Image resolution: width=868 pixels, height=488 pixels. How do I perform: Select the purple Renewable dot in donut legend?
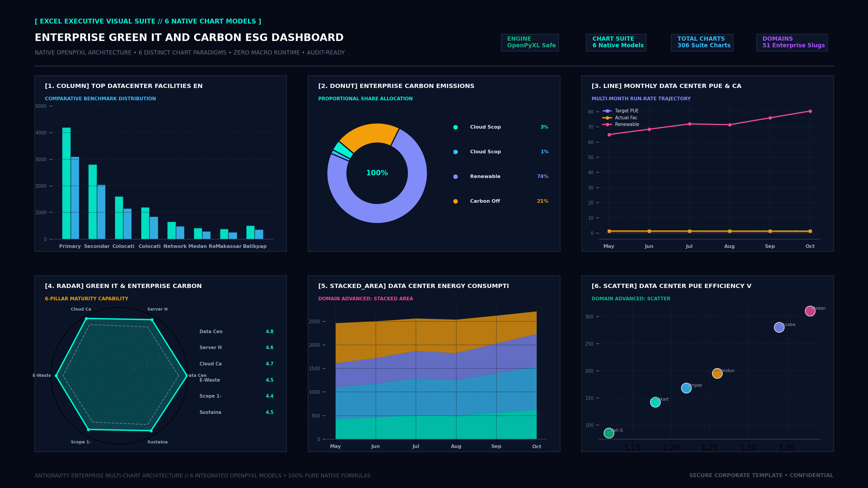click(x=456, y=177)
